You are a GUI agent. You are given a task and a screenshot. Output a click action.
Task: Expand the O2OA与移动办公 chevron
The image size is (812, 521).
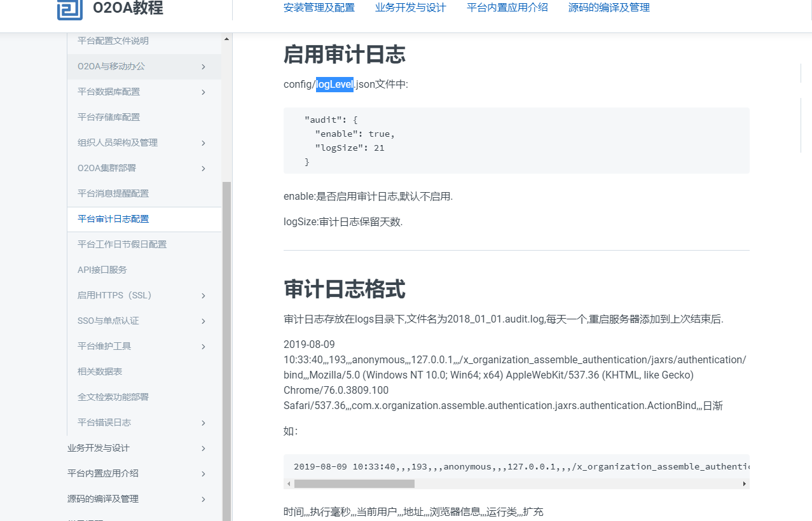pos(203,67)
